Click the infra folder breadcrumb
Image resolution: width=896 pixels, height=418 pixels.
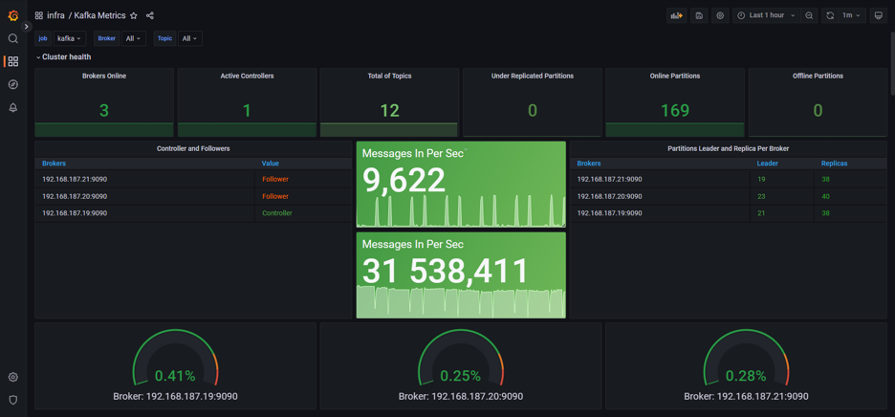(55, 15)
